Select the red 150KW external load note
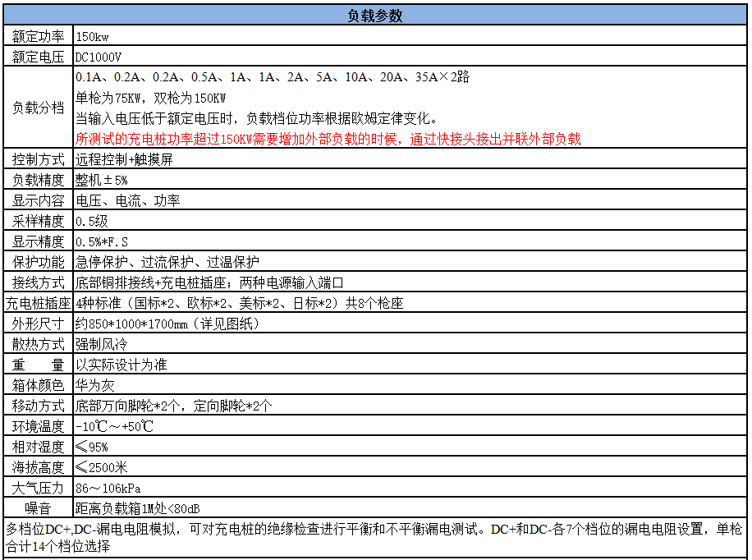Viewport: 752px width, 560px height. pos(328,139)
